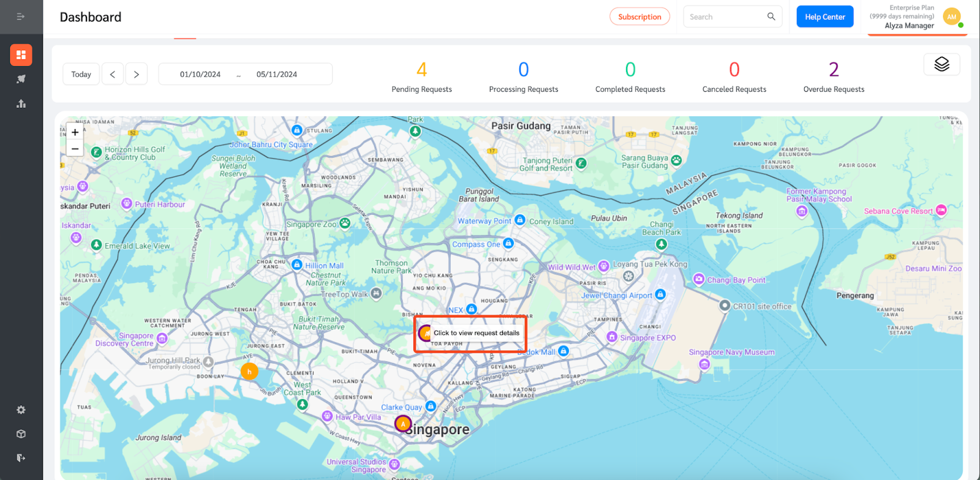Screen dimensions: 980x480
Task: Click the Haw Par Villa pin
Action: (x=328, y=416)
